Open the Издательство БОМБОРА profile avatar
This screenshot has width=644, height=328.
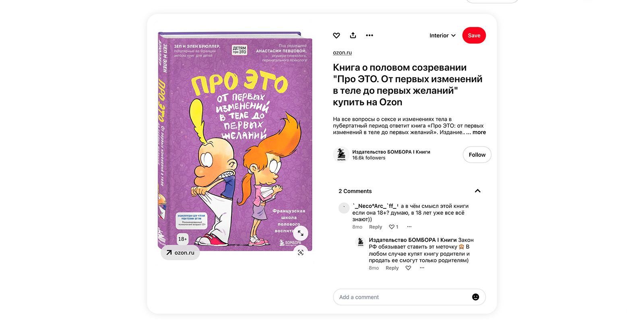pos(341,155)
